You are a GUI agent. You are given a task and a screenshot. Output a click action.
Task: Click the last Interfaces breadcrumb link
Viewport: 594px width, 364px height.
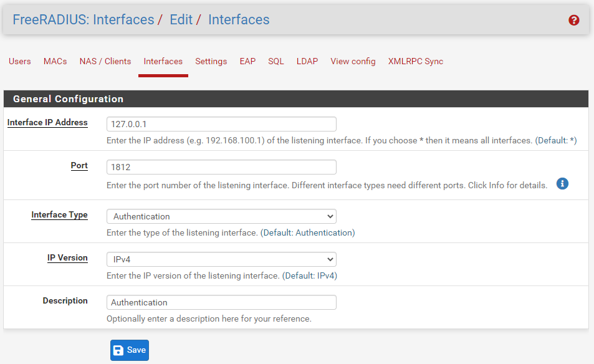239,20
